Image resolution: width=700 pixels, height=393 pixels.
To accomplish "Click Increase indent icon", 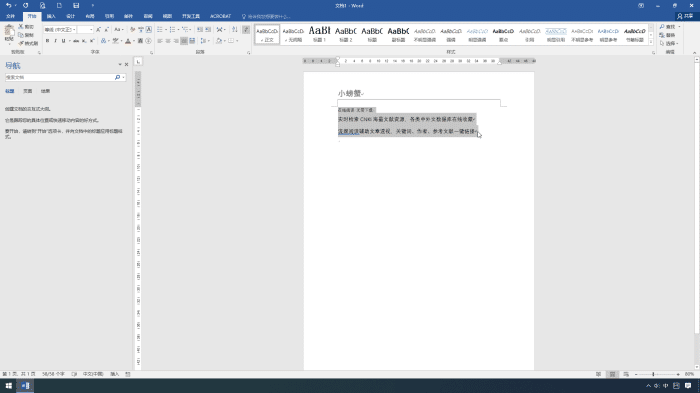I will [208, 29].
